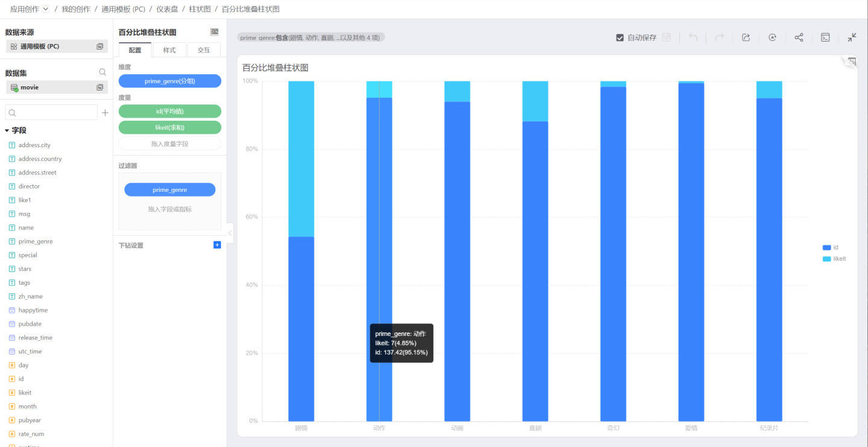
Task: Toggle the likeit series in the chart legend
Action: [x=834, y=259]
